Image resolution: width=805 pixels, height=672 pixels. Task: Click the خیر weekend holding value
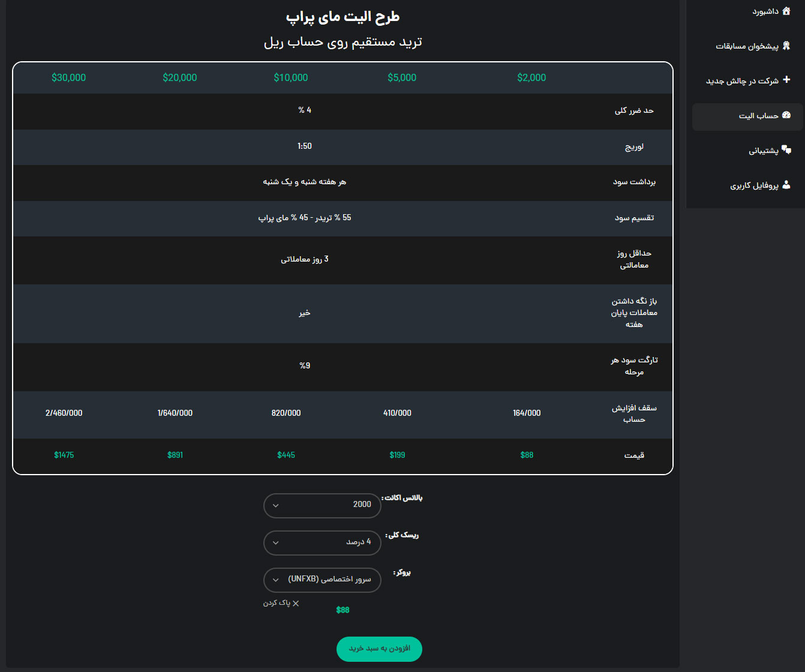point(305,313)
